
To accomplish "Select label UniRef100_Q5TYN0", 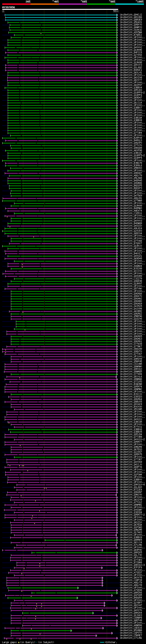I will [131, 289].
